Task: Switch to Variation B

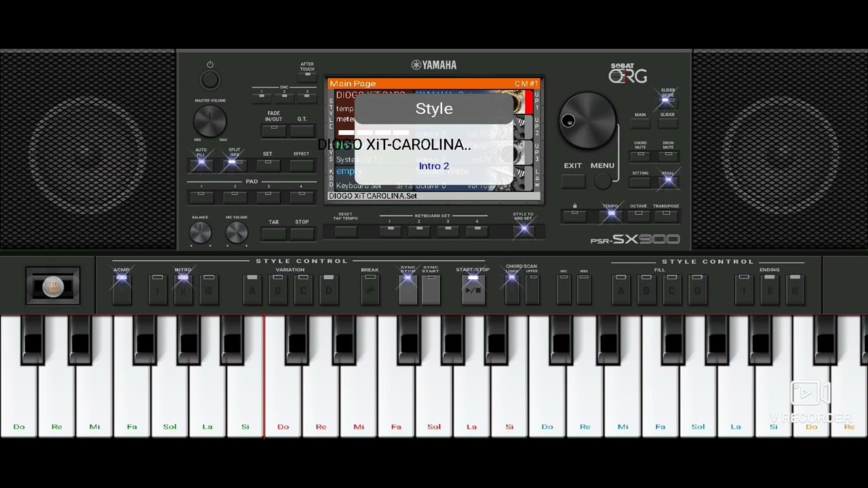Action: coord(277,290)
